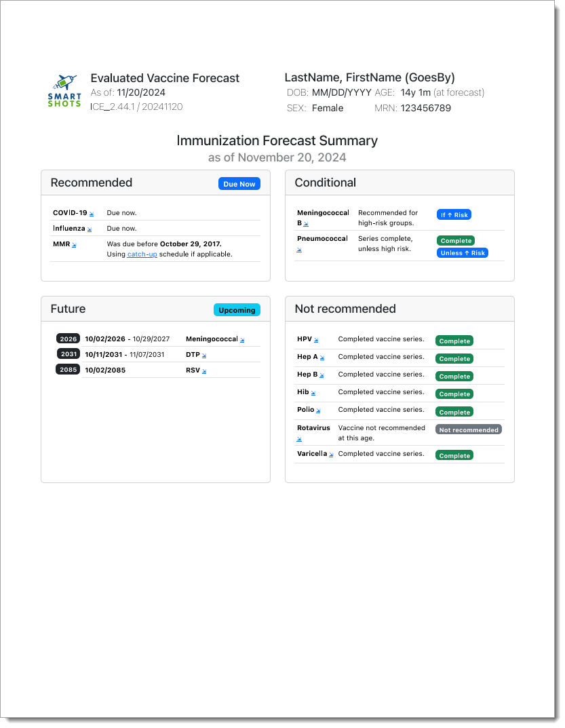
Task: Click the 2085 year tag for RSV
Action: [69, 370]
